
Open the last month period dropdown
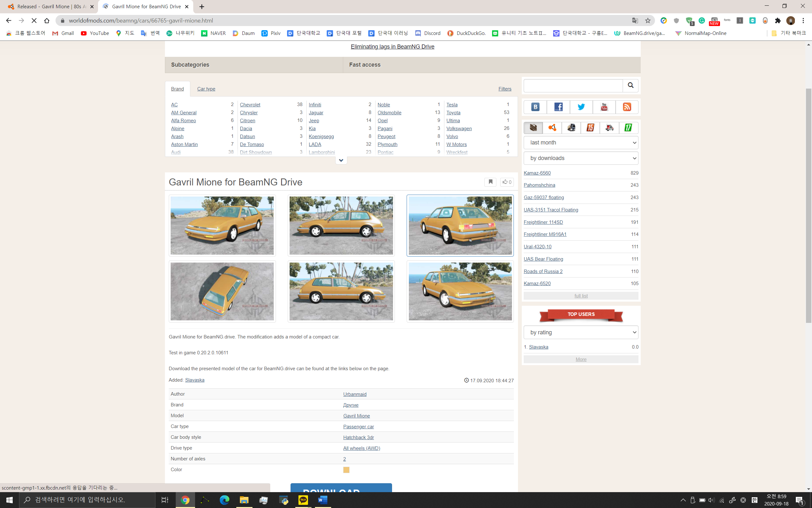click(x=581, y=143)
